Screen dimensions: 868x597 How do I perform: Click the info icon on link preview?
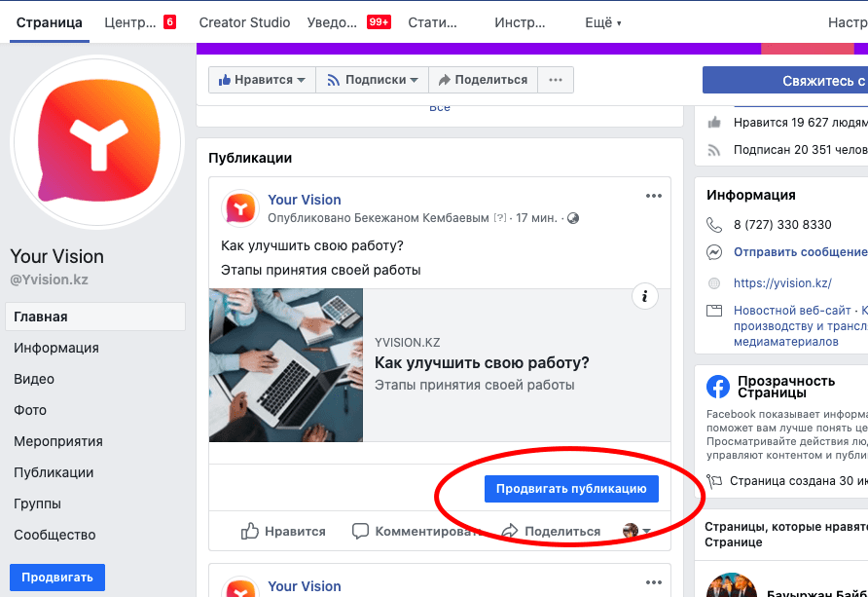point(645,296)
